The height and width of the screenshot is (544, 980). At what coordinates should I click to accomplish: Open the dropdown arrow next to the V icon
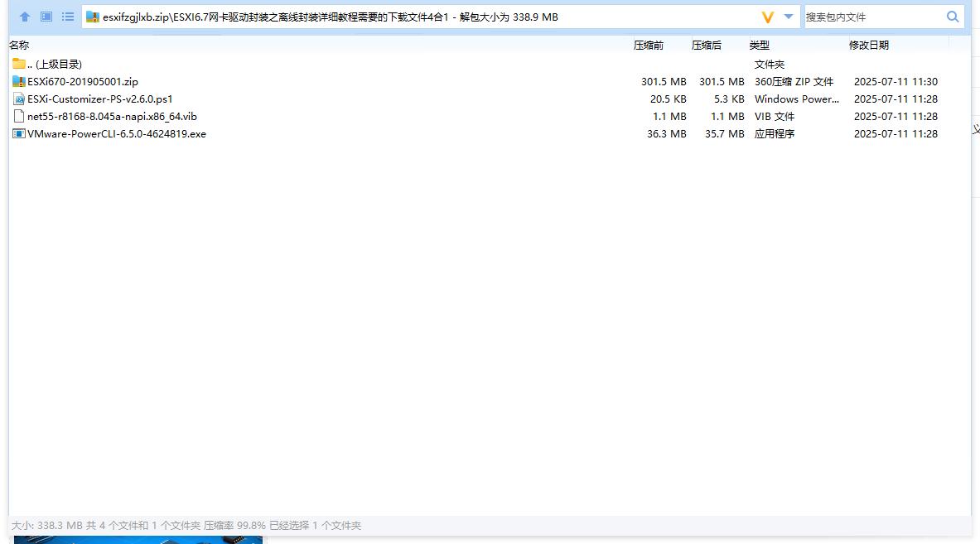788,16
